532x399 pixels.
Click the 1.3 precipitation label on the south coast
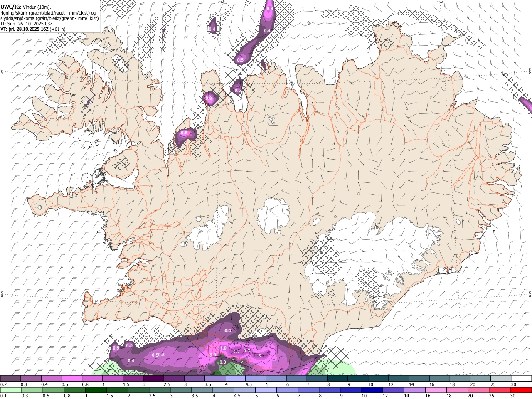247,350
